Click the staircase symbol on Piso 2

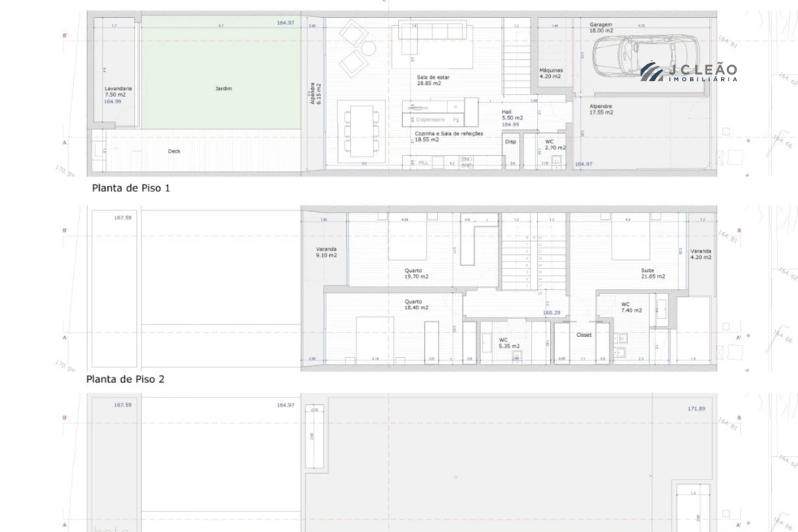click(533, 251)
